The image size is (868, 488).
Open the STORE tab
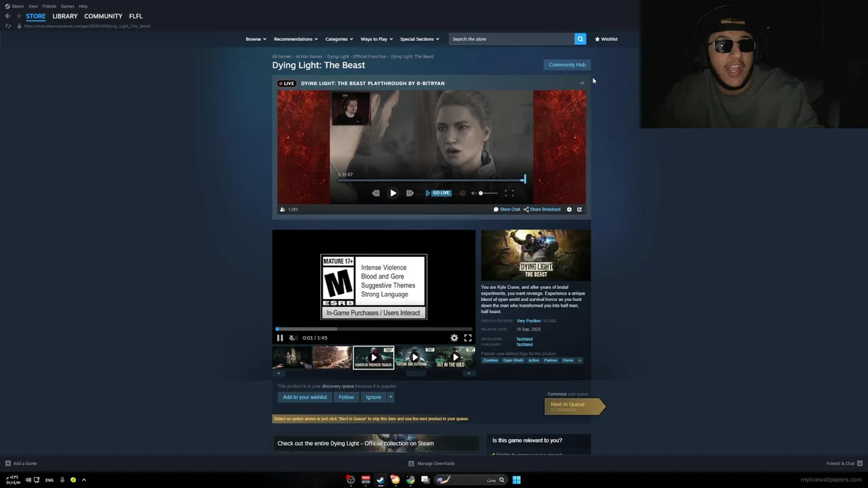pos(36,16)
